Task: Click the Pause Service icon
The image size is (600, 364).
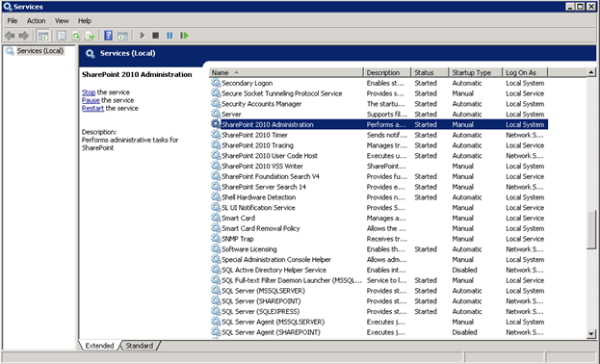Action: coord(170,36)
